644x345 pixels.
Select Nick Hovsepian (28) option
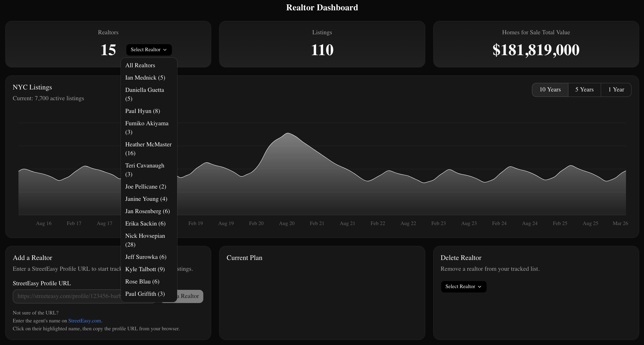tap(149, 240)
